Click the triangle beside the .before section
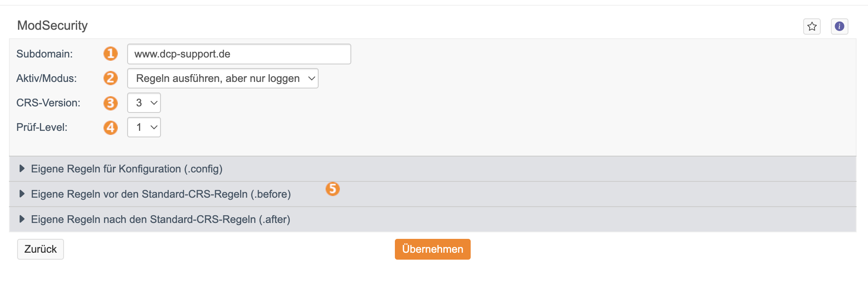Screen dimensions: 868x300 (22, 194)
